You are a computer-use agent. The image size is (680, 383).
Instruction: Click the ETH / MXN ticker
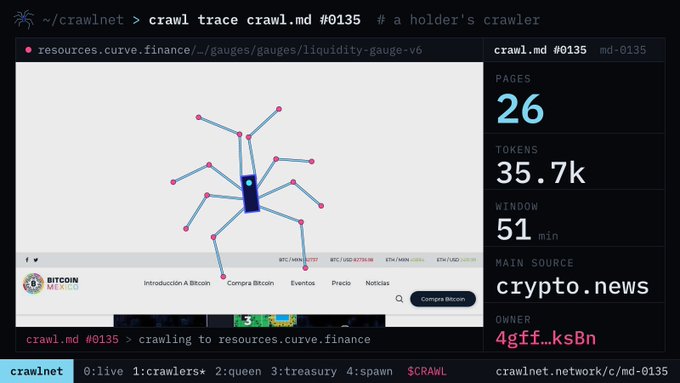405,260
